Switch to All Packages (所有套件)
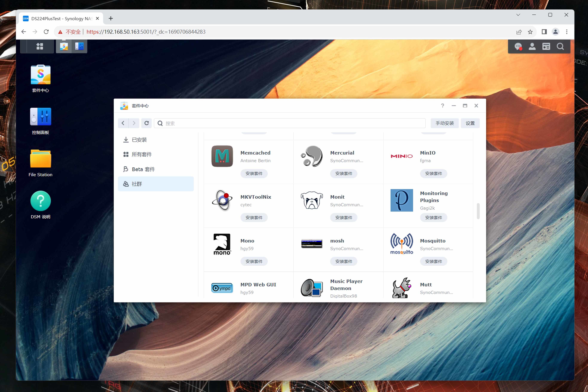Image resolution: width=588 pixels, height=392 pixels. click(141, 154)
